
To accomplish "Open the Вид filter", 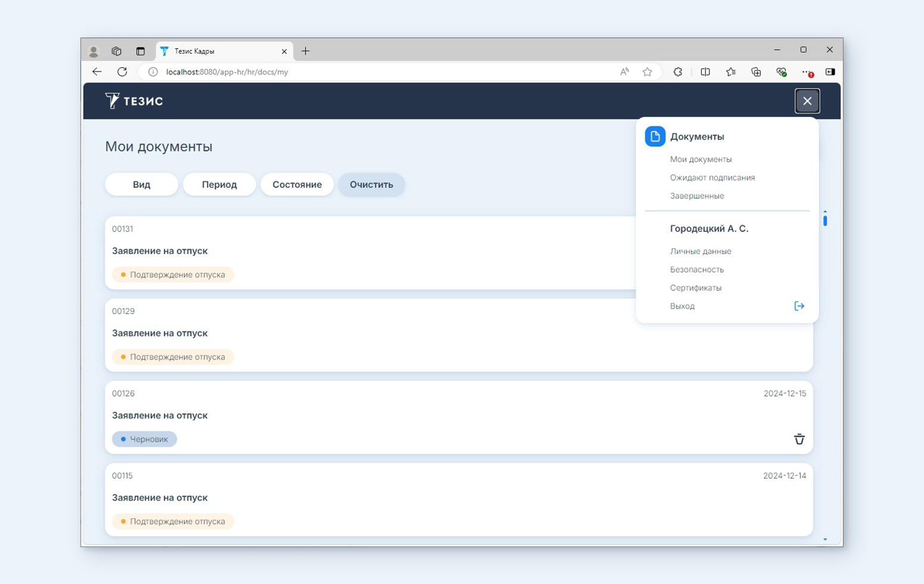I will point(141,185).
